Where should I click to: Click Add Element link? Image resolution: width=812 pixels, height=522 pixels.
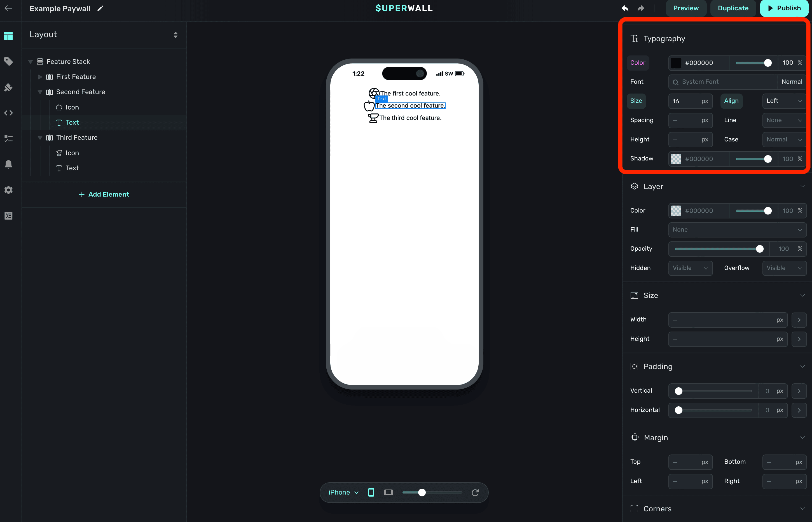pyautogui.click(x=104, y=194)
